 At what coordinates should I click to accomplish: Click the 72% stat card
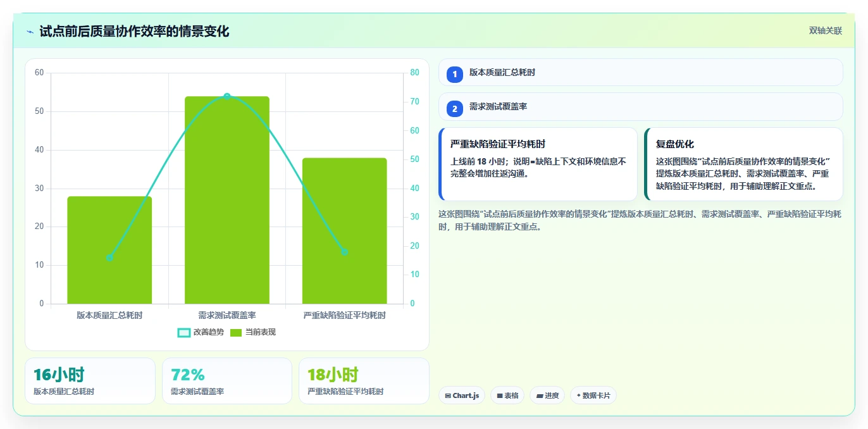click(227, 381)
